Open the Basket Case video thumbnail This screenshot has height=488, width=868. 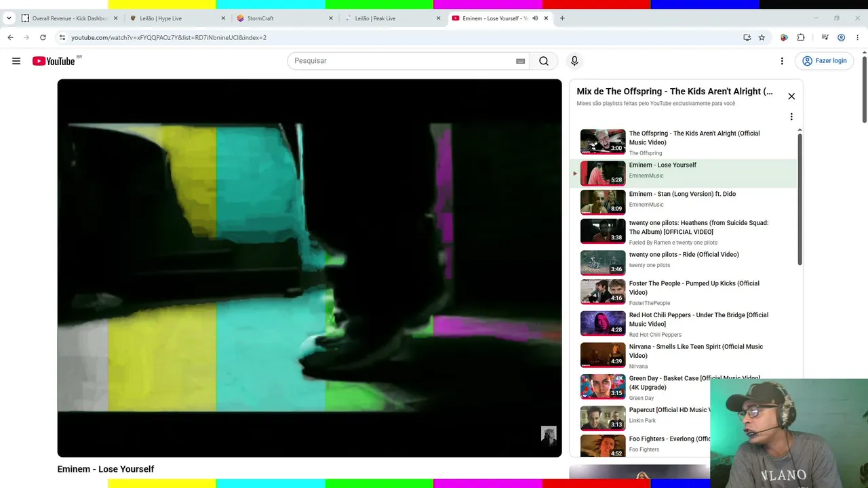603,386
